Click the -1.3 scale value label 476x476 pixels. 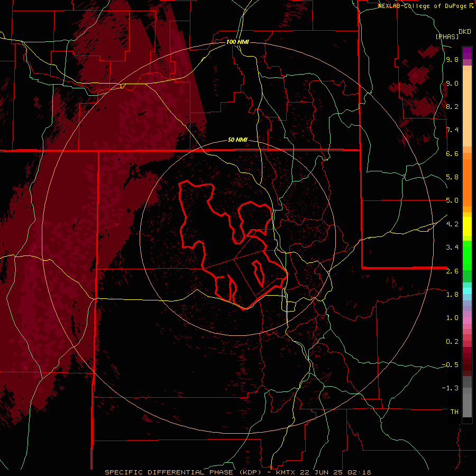[x=450, y=388]
